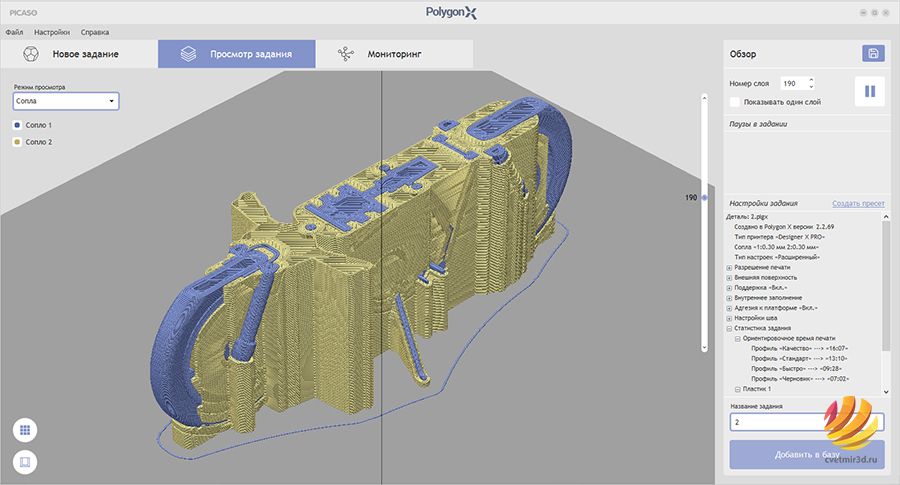Click the network icon beside Мониторинг

346,54
